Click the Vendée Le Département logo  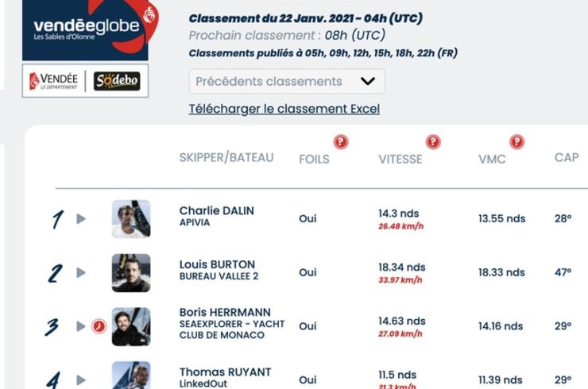(x=53, y=81)
